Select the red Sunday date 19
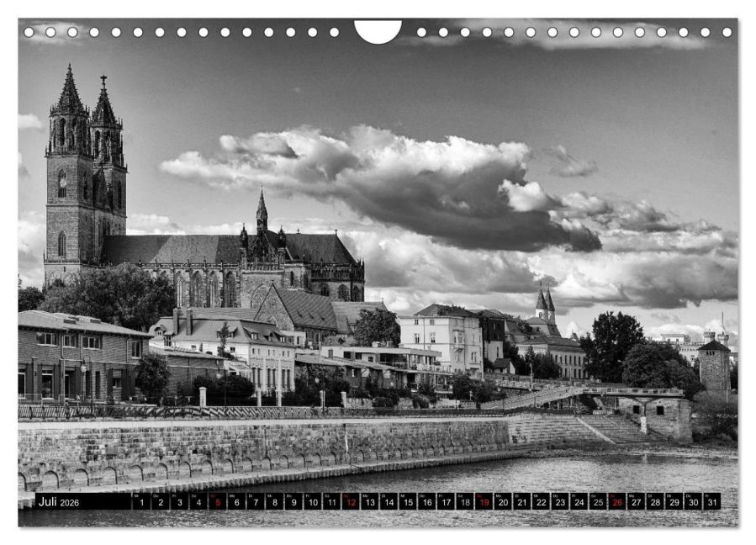This screenshot has height=545, width=756. (x=484, y=502)
